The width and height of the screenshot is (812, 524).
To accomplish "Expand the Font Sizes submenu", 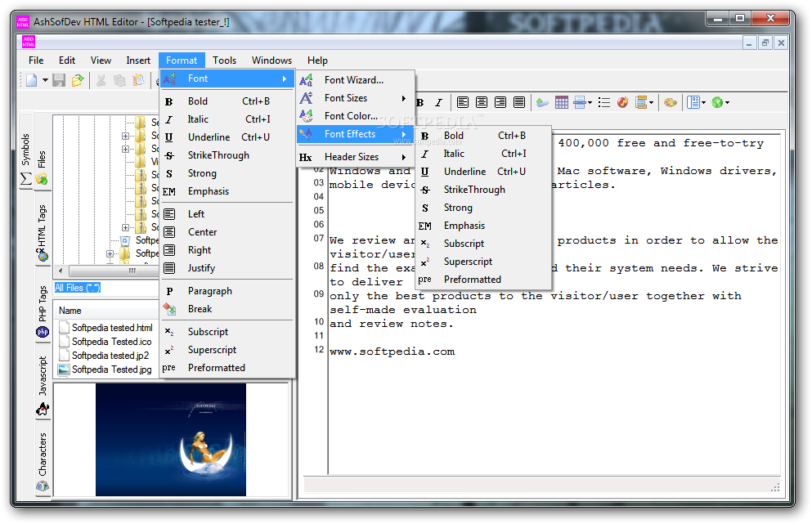I will point(355,98).
